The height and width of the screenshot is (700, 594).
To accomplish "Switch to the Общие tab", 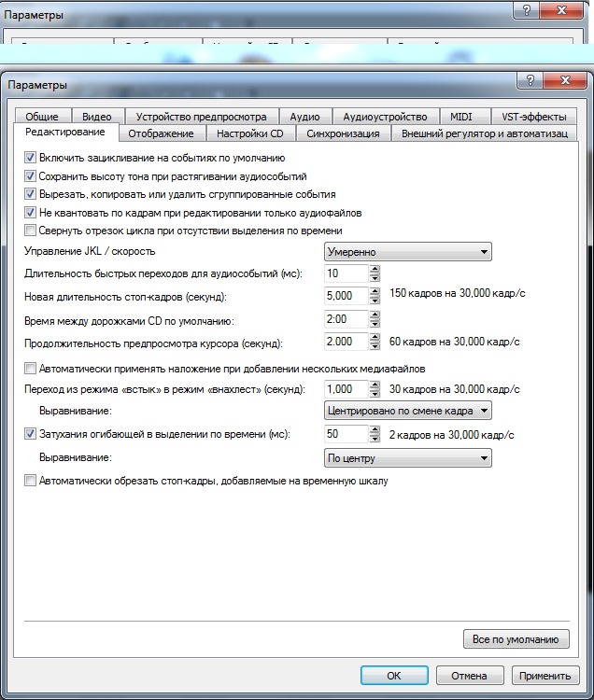I will pyautogui.click(x=42, y=117).
